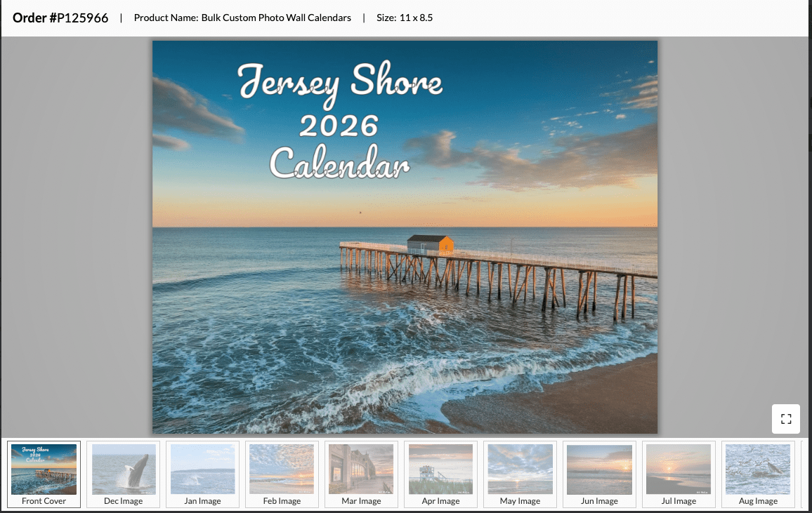Select the Feb Image thumbnail
Image resolution: width=812 pixels, height=513 pixels.
(282, 469)
